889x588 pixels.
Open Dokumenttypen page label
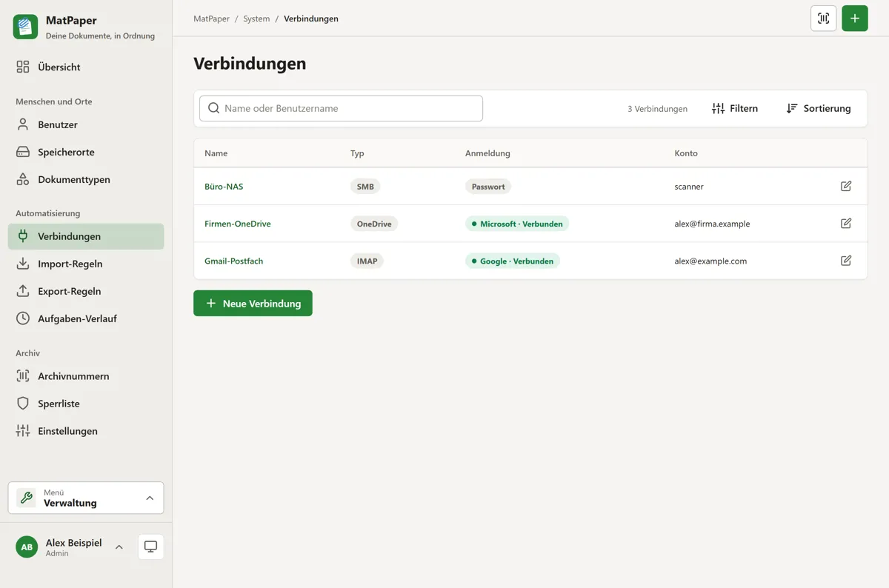[74, 179]
